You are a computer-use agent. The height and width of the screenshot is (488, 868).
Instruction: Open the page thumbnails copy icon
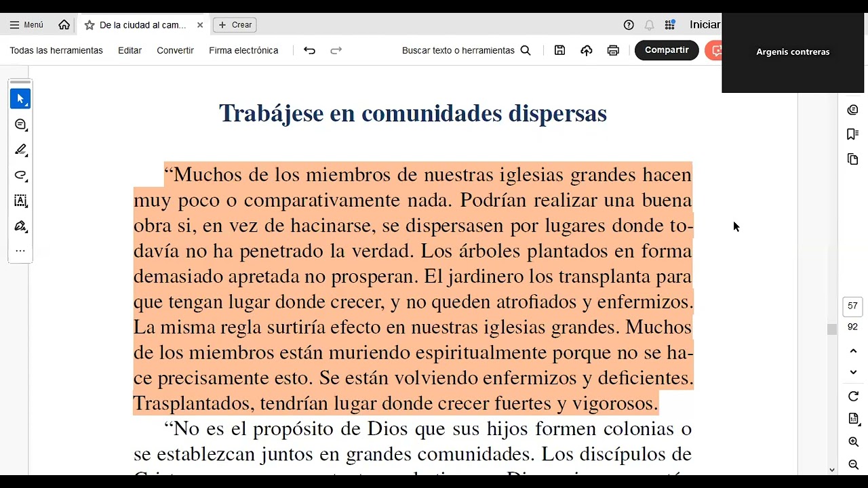point(853,159)
